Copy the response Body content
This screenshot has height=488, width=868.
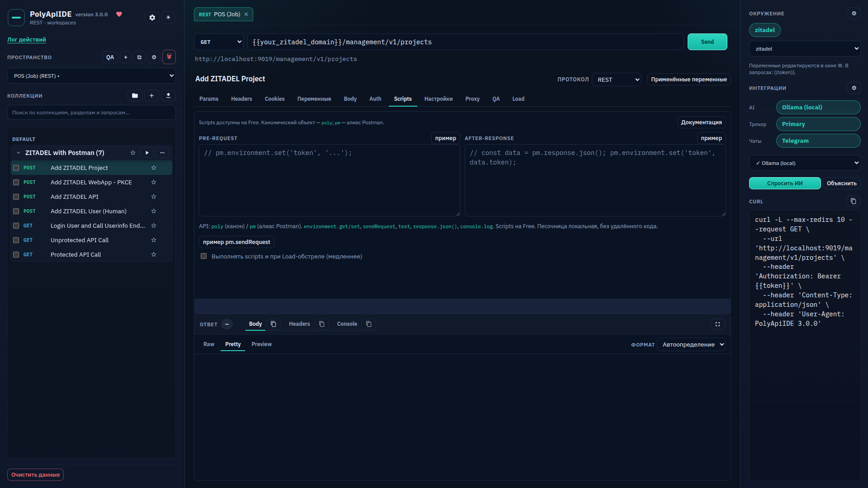(x=274, y=324)
